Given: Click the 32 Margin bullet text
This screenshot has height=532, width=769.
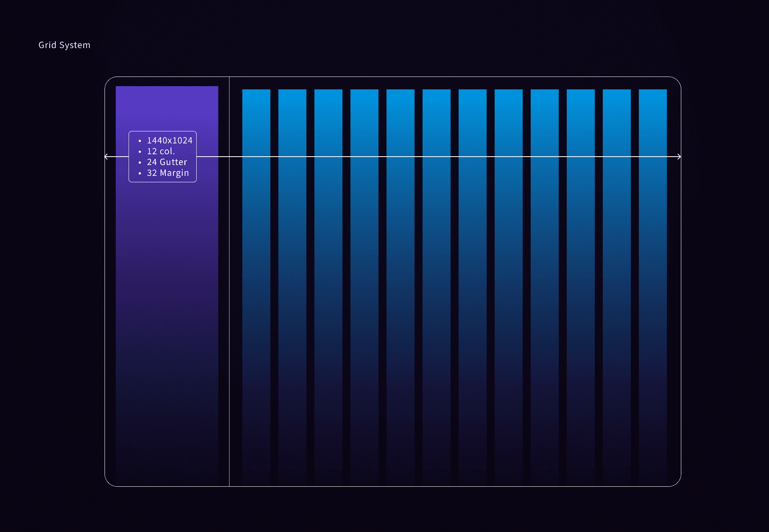Looking at the screenshot, I should 167,173.
